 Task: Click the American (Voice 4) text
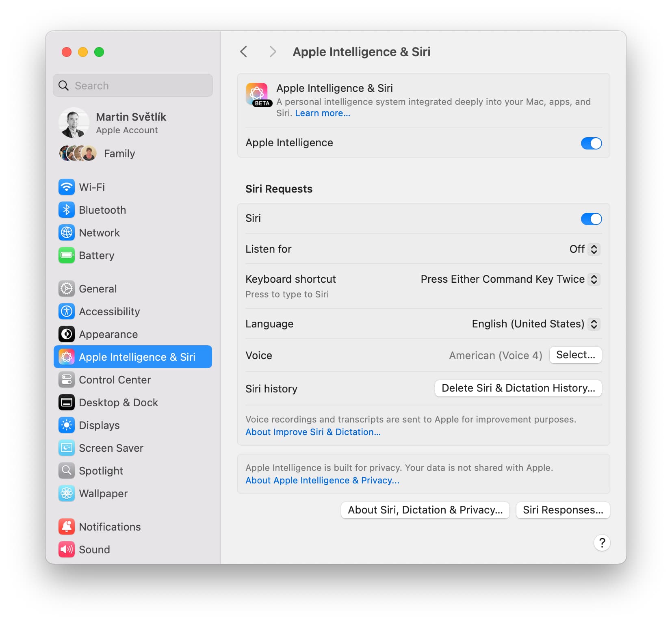[496, 355]
